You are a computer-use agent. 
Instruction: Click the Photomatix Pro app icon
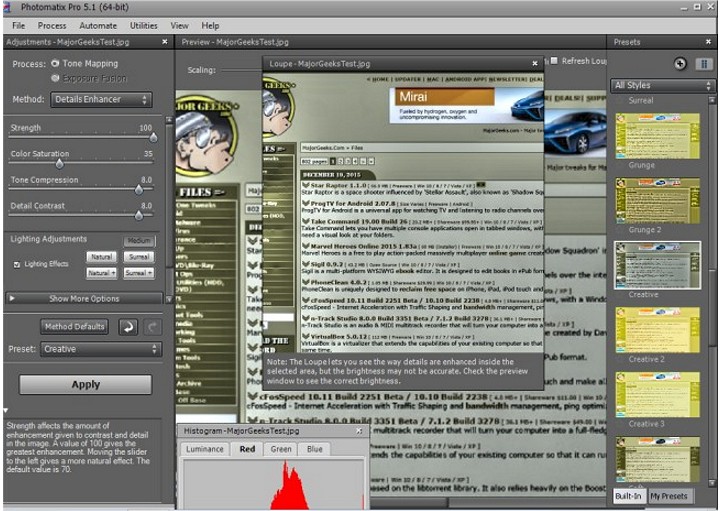click(x=7, y=7)
